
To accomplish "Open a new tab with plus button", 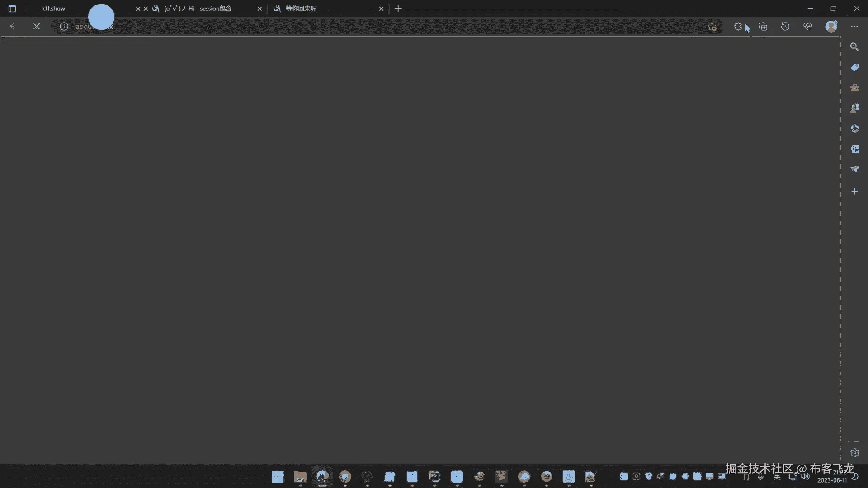I will coord(398,9).
